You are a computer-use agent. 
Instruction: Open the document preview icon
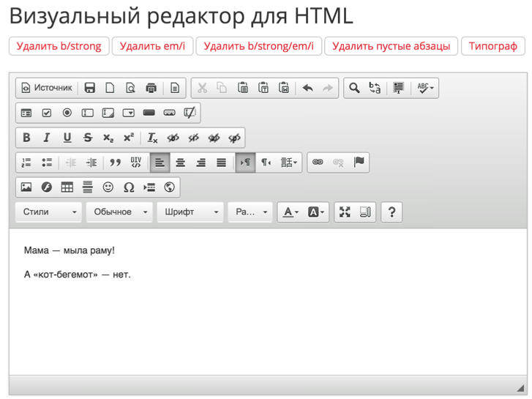(130, 88)
